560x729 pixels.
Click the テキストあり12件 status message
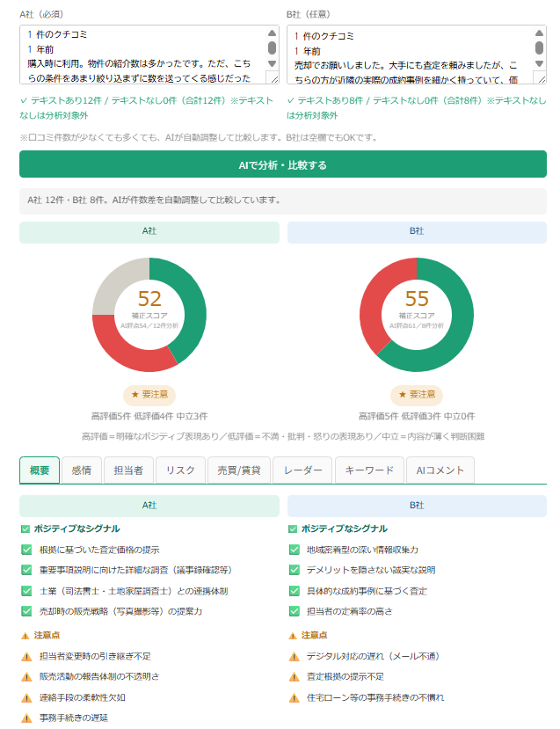tap(147, 108)
